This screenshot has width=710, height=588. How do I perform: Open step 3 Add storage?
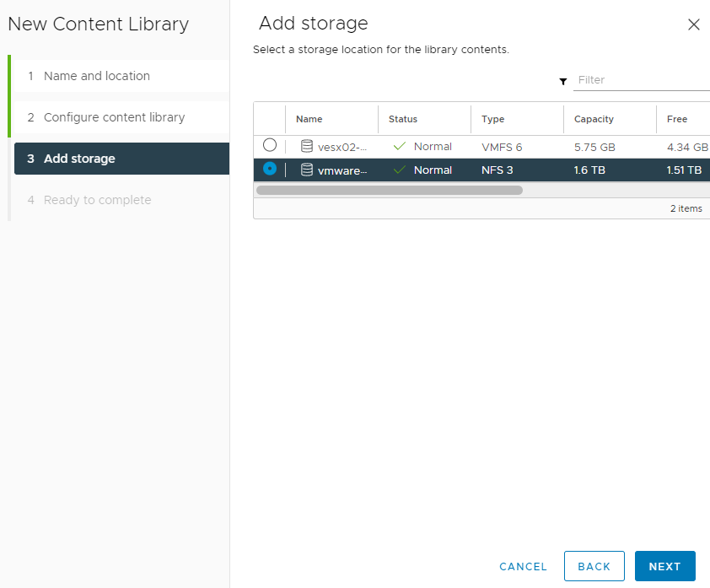pos(121,159)
